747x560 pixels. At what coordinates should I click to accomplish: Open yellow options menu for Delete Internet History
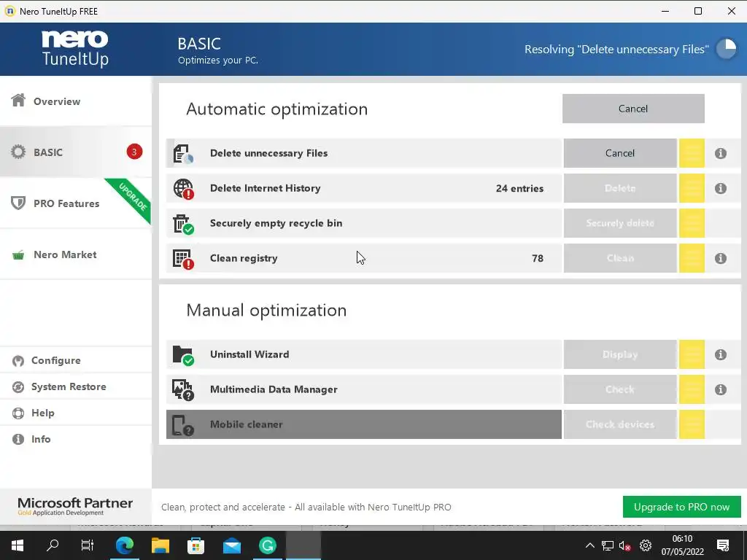[x=692, y=189]
